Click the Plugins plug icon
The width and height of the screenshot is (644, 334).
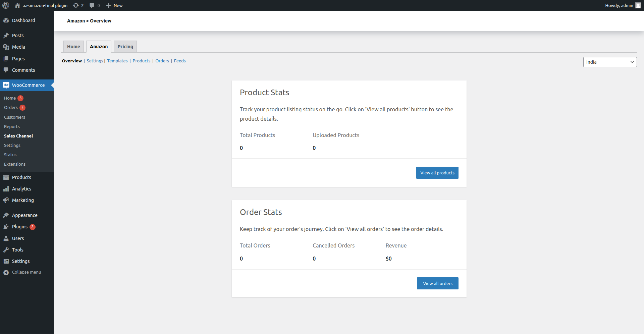click(6, 227)
